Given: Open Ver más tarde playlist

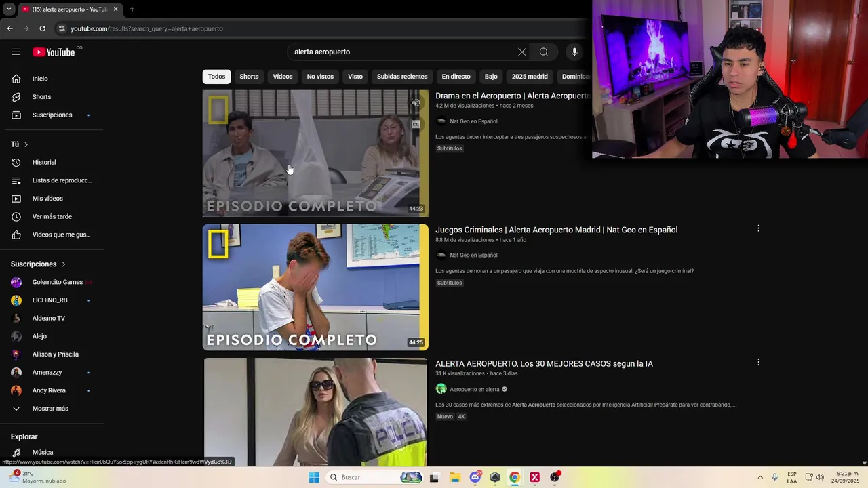Looking at the screenshot, I should [x=52, y=217].
